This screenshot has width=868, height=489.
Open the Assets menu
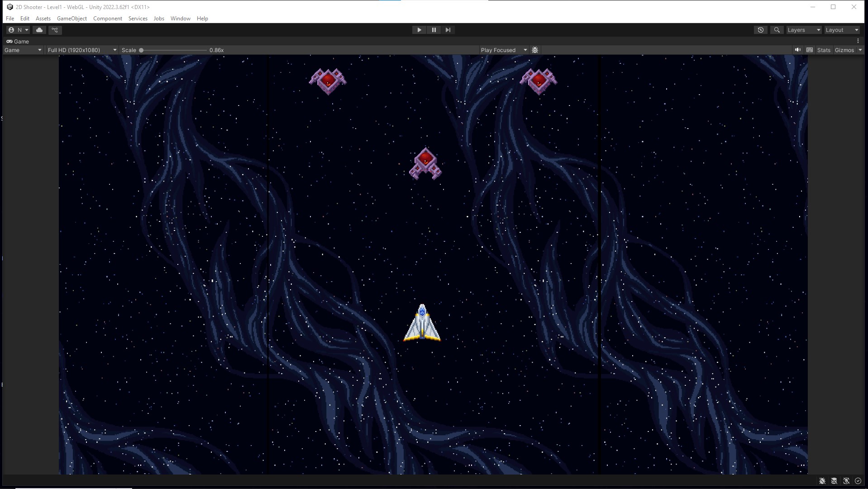pyautogui.click(x=43, y=19)
